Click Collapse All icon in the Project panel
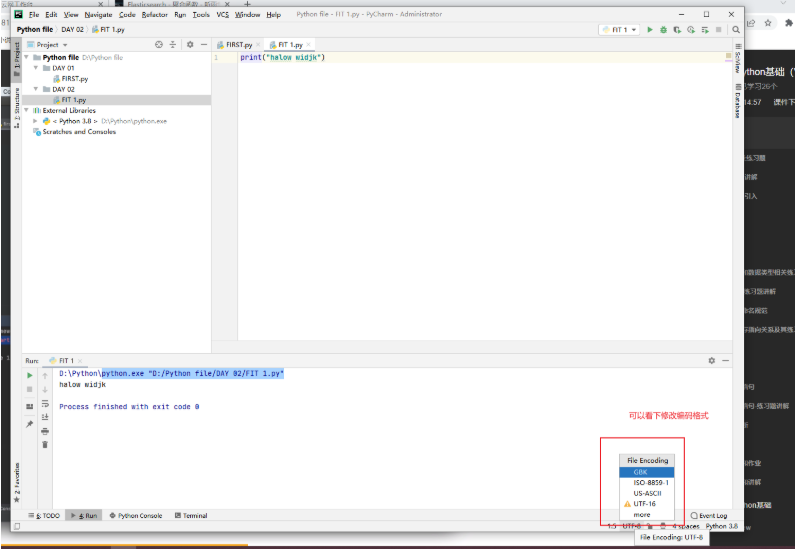Image resolution: width=801 pixels, height=552 pixels. tap(173, 44)
